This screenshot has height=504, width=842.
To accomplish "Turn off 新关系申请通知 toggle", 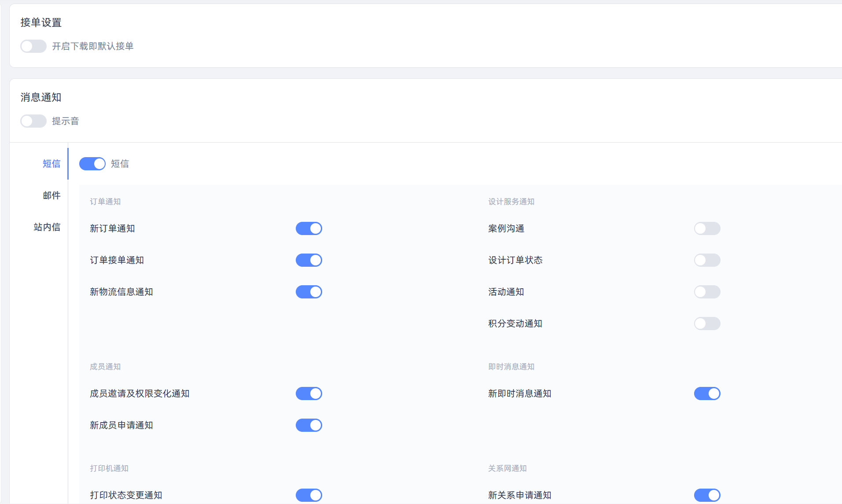I will [x=707, y=495].
